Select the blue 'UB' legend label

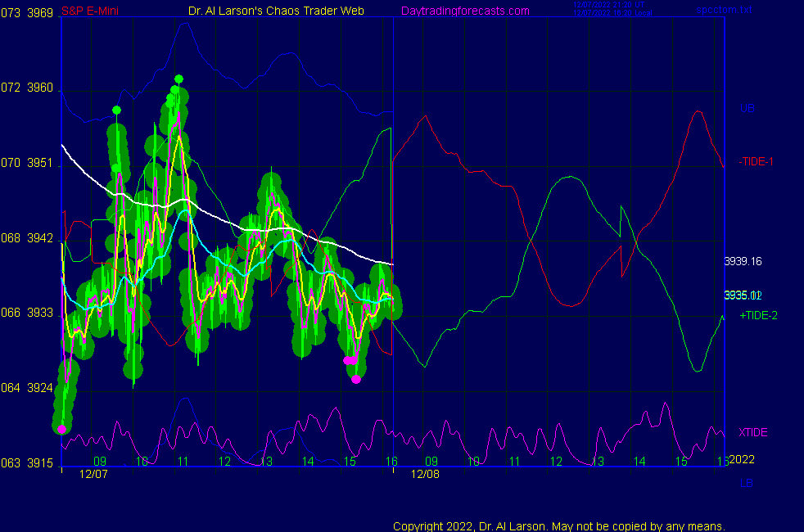point(747,108)
